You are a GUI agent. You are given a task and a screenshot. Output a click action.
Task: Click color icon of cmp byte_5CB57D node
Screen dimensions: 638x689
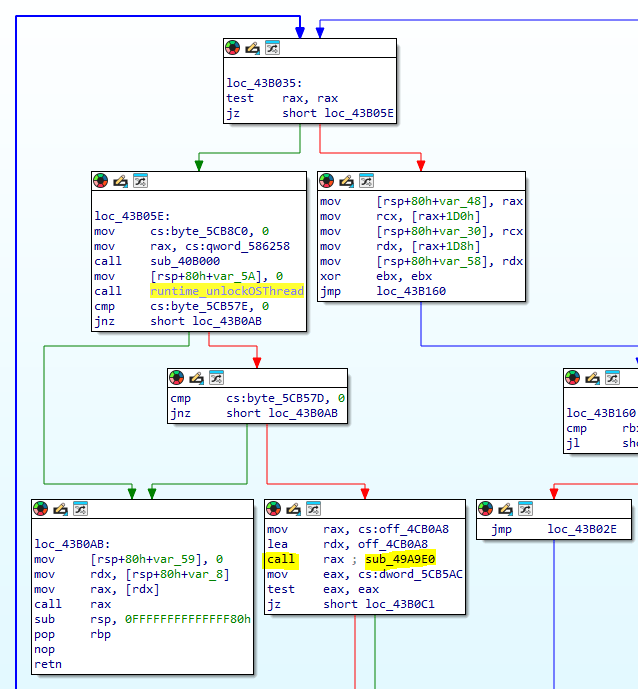[177, 377]
